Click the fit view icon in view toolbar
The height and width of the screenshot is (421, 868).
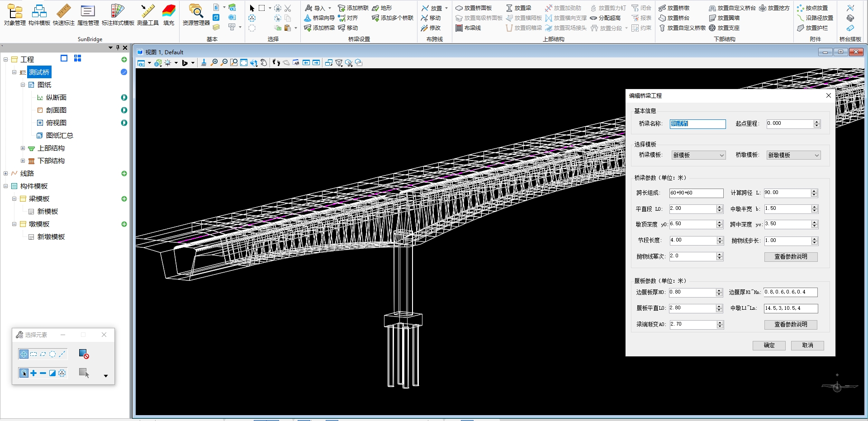tap(244, 63)
